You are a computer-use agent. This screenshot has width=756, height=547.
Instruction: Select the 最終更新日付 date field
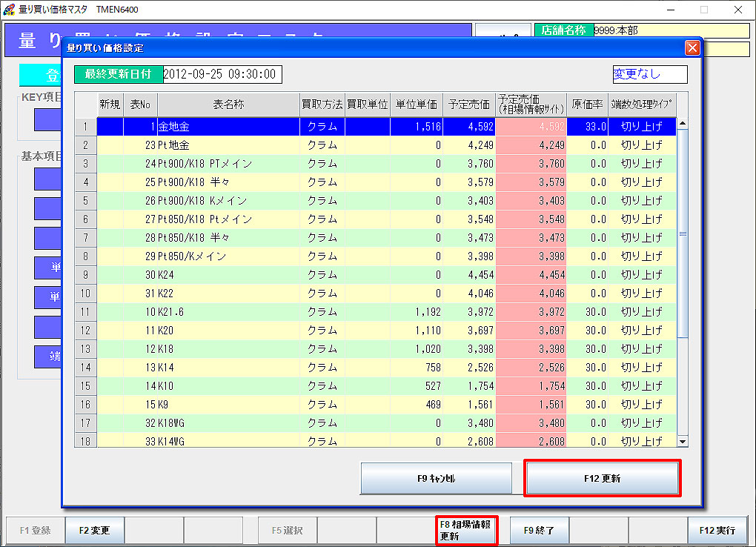pos(221,75)
